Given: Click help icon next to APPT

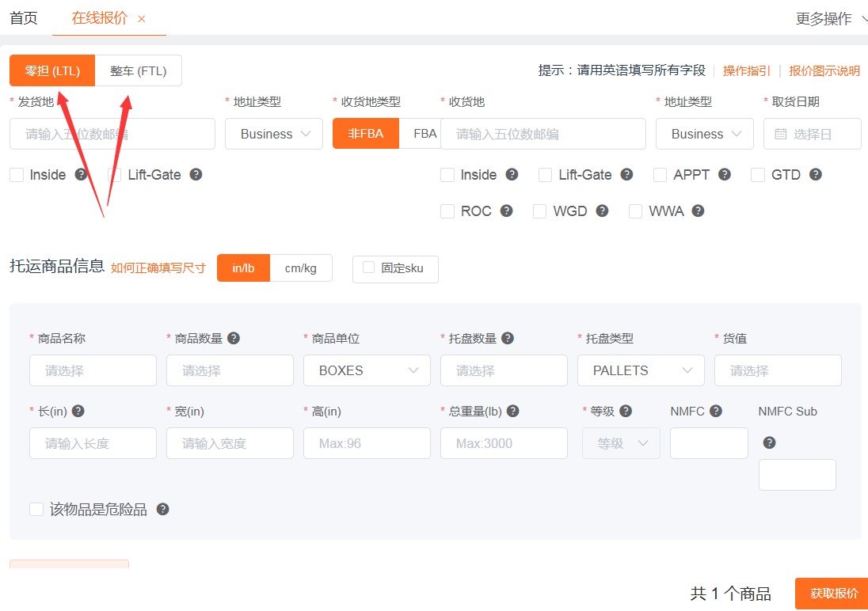Looking at the screenshot, I should point(724,175).
